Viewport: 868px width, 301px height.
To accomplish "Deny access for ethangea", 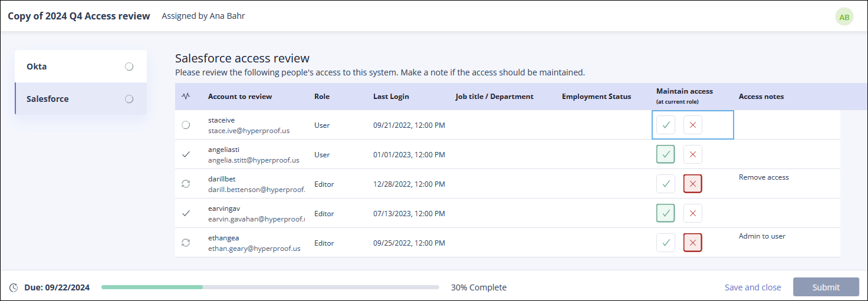I will pos(693,243).
